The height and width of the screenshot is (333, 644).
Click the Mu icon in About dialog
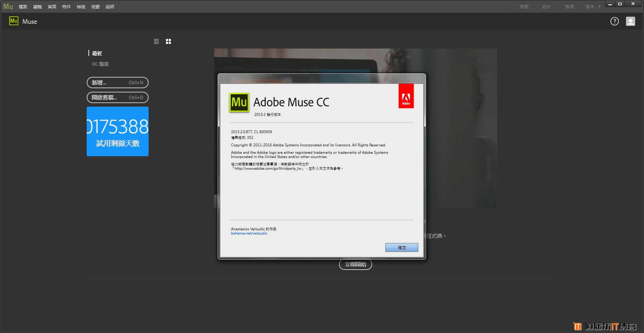[239, 102]
